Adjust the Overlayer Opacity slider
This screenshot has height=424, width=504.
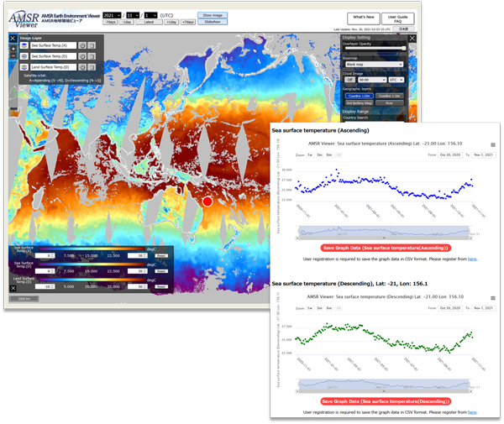pyautogui.click(x=375, y=49)
